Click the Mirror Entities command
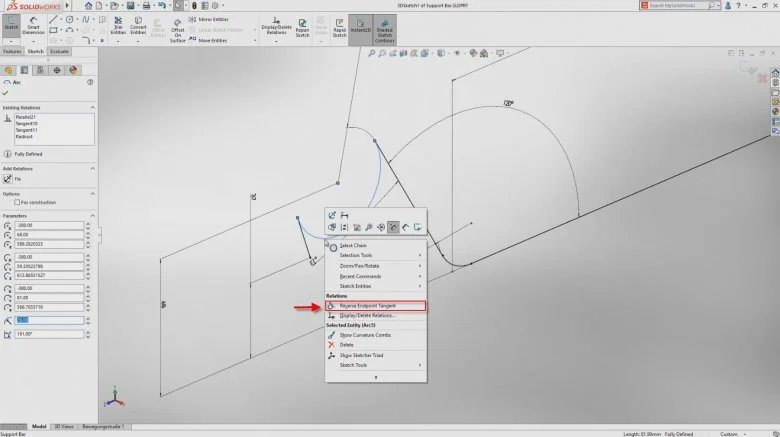The width and height of the screenshot is (780, 437). (x=208, y=19)
